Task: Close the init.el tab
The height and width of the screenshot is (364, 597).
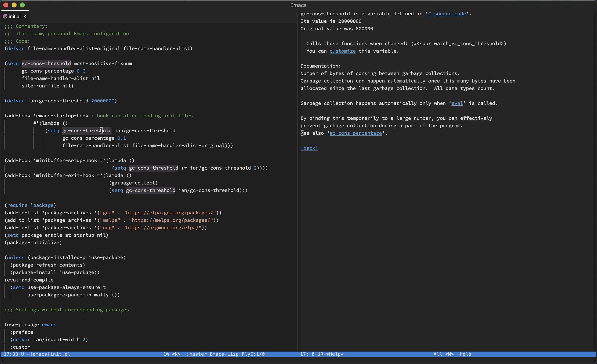Action: [x=25, y=16]
